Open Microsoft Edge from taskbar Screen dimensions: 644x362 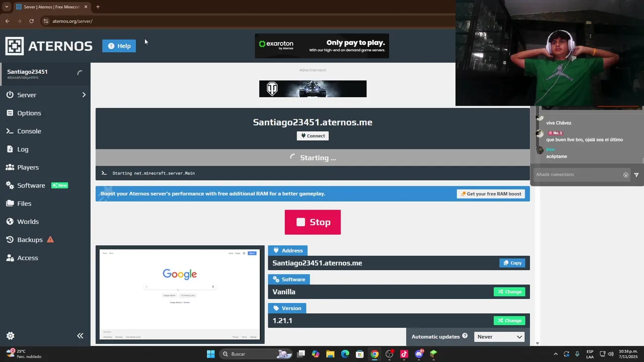click(x=345, y=354)
